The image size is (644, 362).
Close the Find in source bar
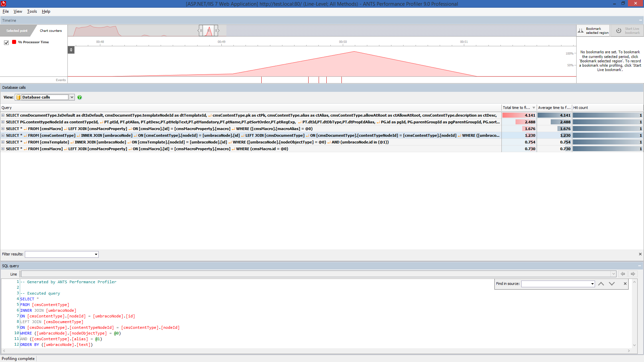(625, 284)
